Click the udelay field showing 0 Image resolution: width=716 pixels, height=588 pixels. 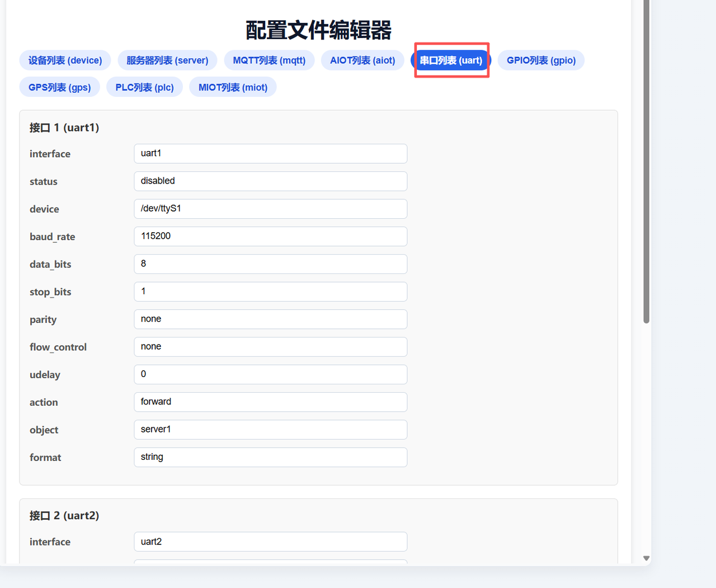(270, 374)
